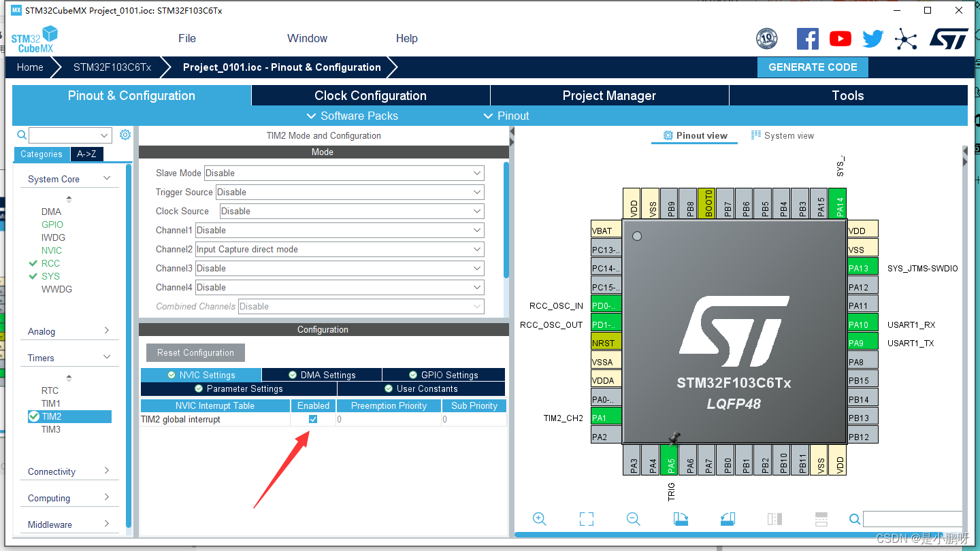Image resolution: width=980 pixels, height=551 pixels.
Task: Open the Channel4 dropdown
Action: coord(340,287)
